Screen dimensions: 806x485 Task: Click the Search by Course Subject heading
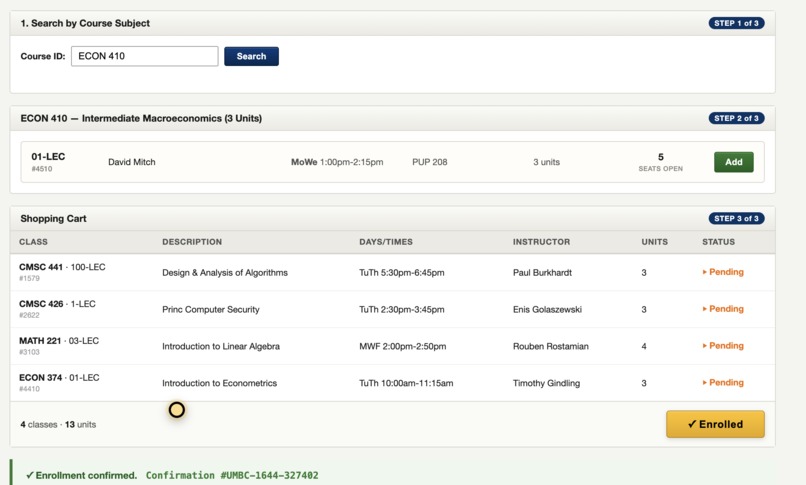tap(85, 23)
